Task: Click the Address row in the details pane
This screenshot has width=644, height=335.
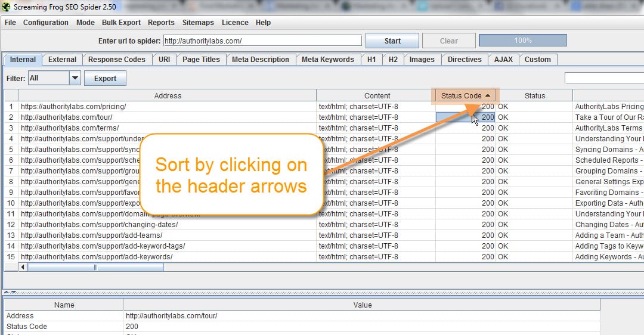Action: click(302, 316)
